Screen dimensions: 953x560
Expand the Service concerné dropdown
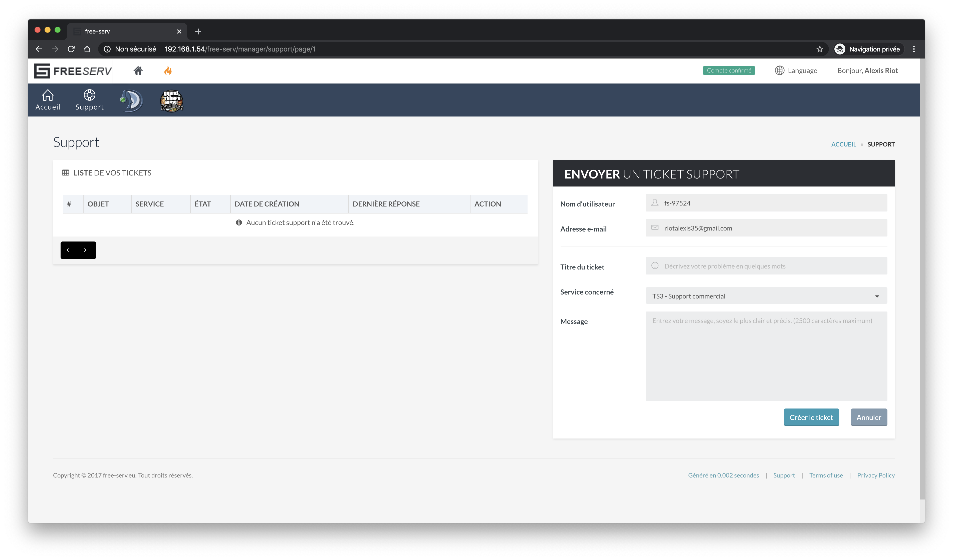coord(766,296)
